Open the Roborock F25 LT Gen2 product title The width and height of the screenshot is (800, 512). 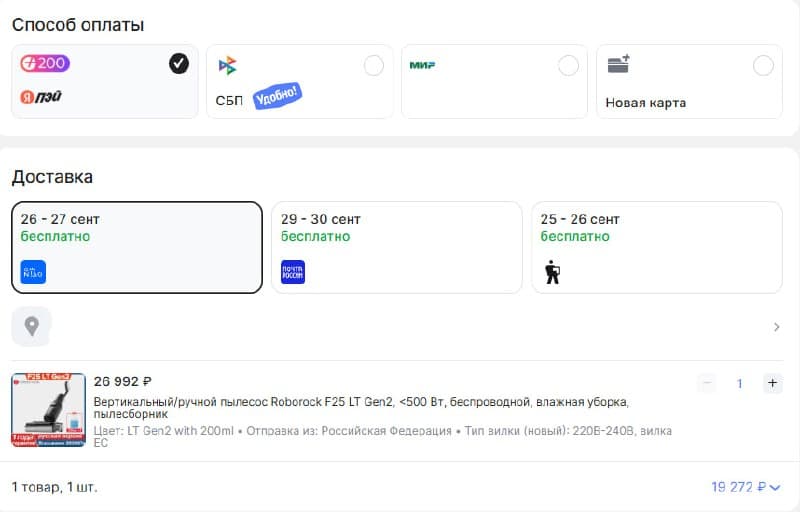point(361,407)
